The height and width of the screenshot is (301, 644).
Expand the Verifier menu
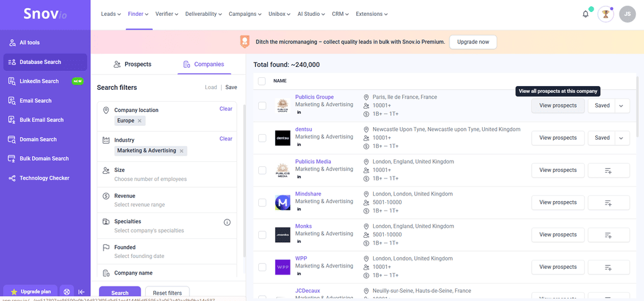167,14
